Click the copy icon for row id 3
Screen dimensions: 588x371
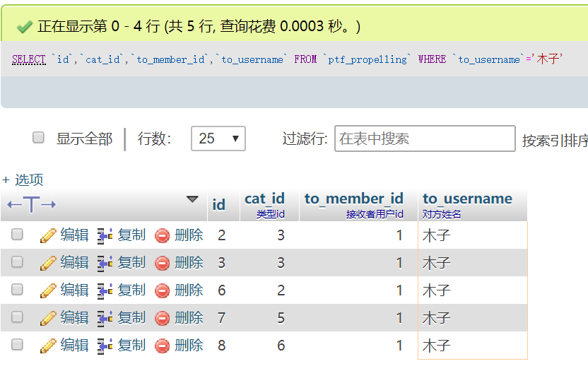pos(105,263)
